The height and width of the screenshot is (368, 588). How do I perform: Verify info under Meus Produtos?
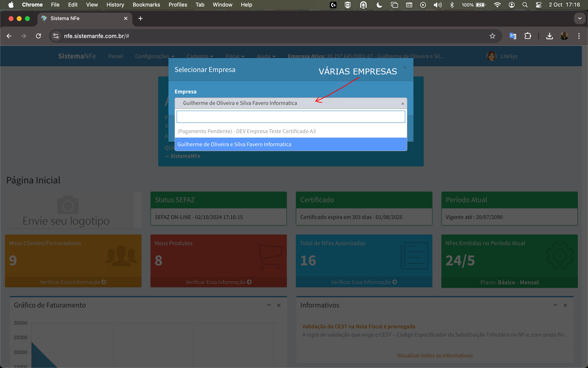click(218, 282)
